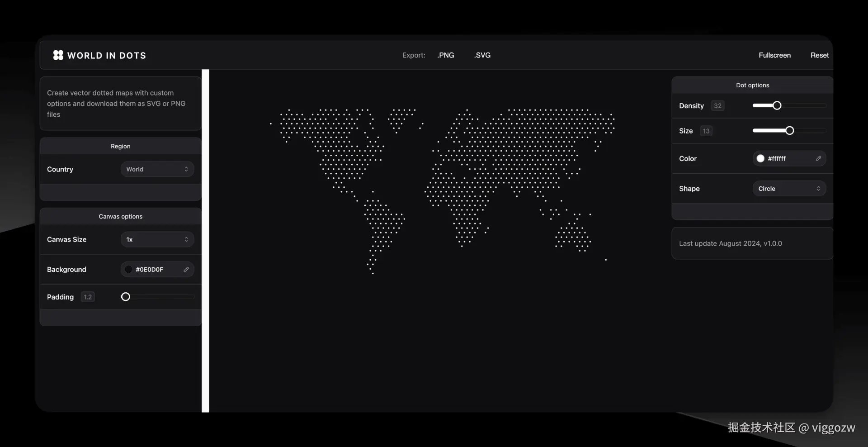Open the Country dropdown showing World
This screenshot has height=447, width=868.
(x=157, y=169)
